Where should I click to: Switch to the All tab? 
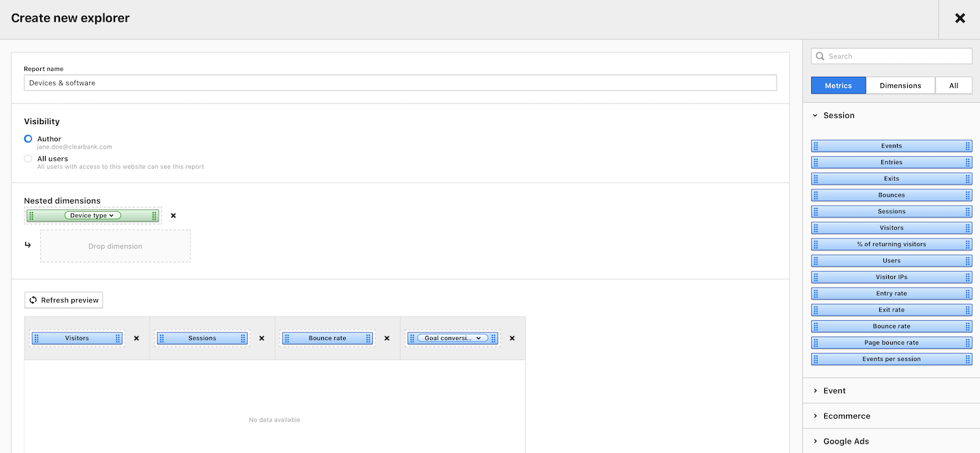pos(953,85)
